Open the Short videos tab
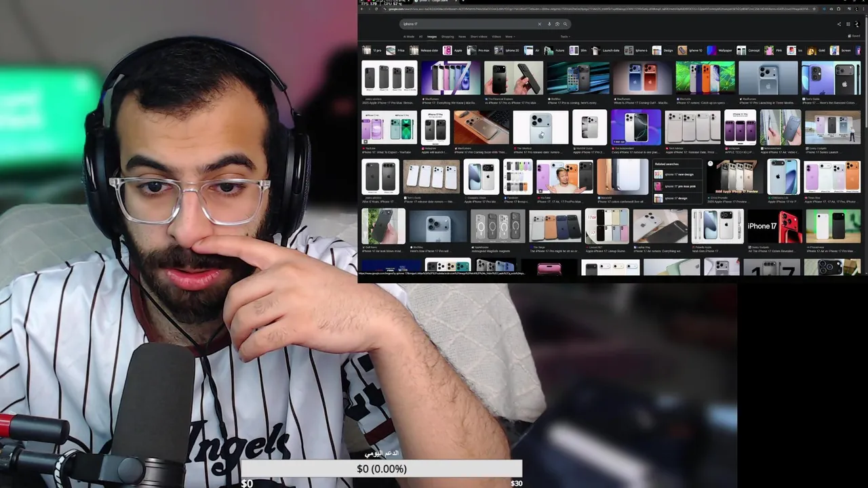 point(479,37)
